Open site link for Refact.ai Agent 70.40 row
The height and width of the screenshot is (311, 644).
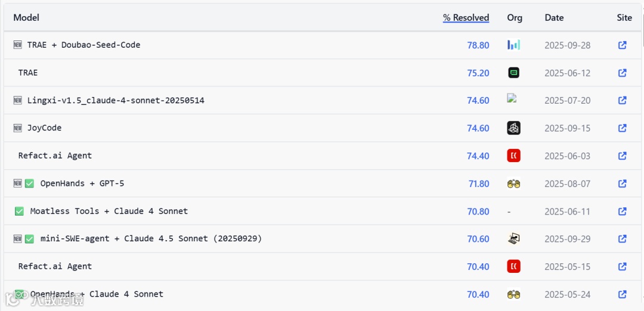pyautogui.click(x=622, y=267)
